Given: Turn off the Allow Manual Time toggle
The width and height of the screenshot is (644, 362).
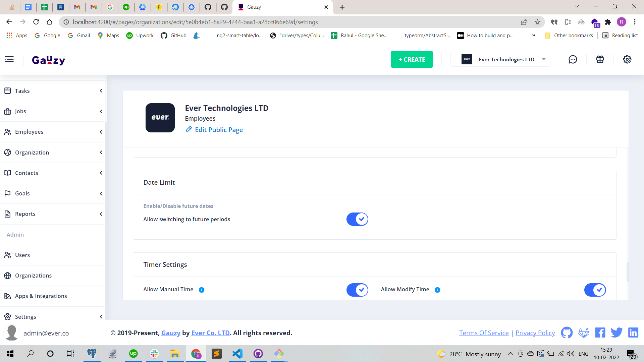Looking at the screenshot, I should point(357,290).
